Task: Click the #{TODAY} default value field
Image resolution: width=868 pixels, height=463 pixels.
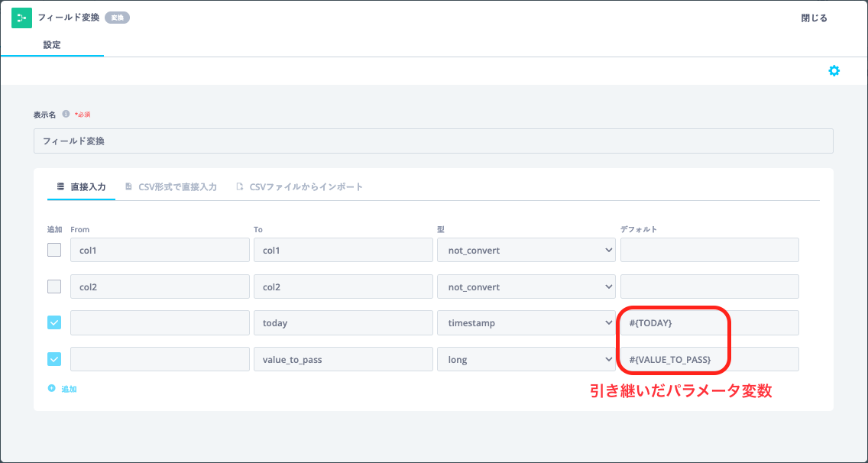Action: coord(710,323)
